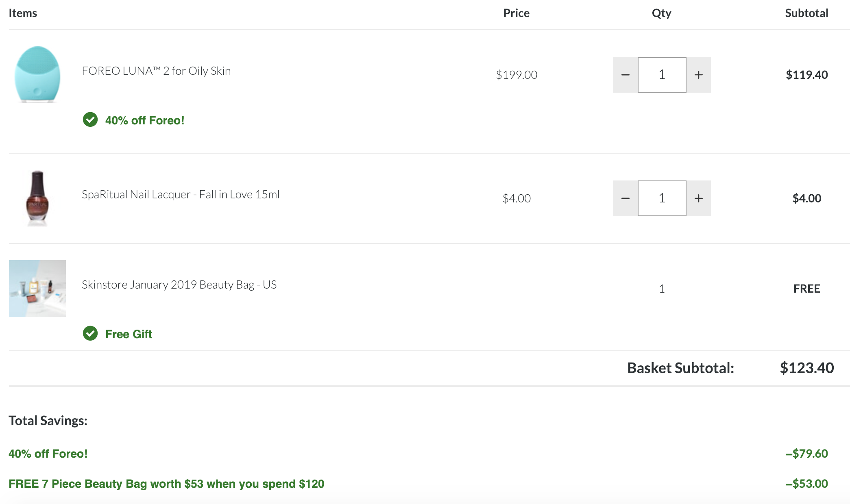Open Skinstore January 2019 Beauty Bag link
Image resolution: width=850 pixels, height=504 pixels.
[179, 285]
